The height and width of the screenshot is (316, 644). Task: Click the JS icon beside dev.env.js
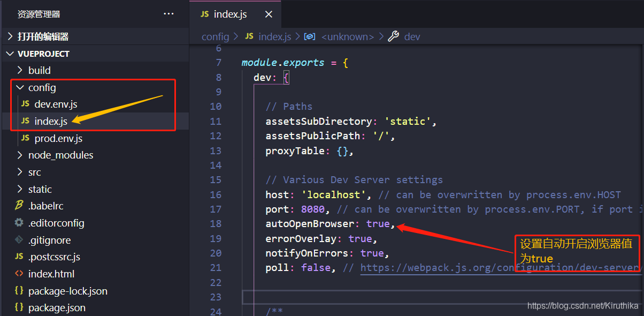pyautogui.click(x=25, y=104)
